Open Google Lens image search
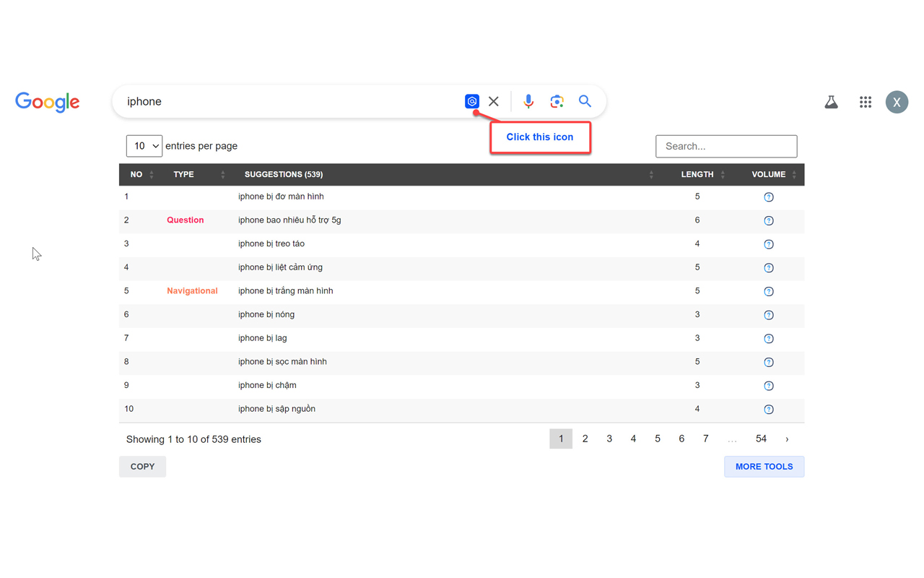The width and height of the screenshot is (924, 578). 557,101
